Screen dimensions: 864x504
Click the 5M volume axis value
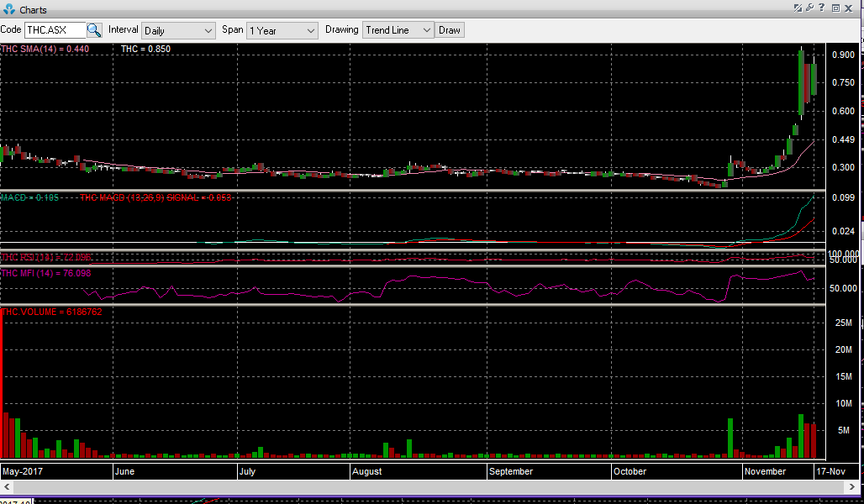(x=844, y=430)
